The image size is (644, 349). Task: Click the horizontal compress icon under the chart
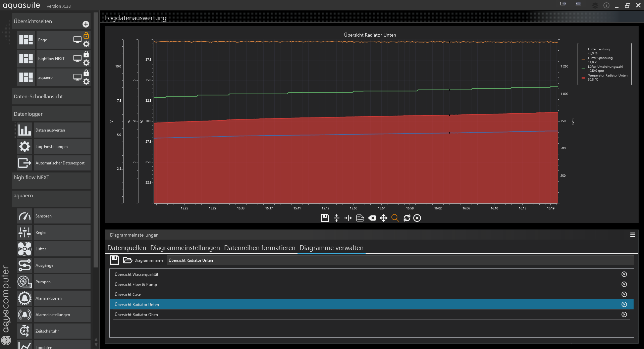point(348,218)
